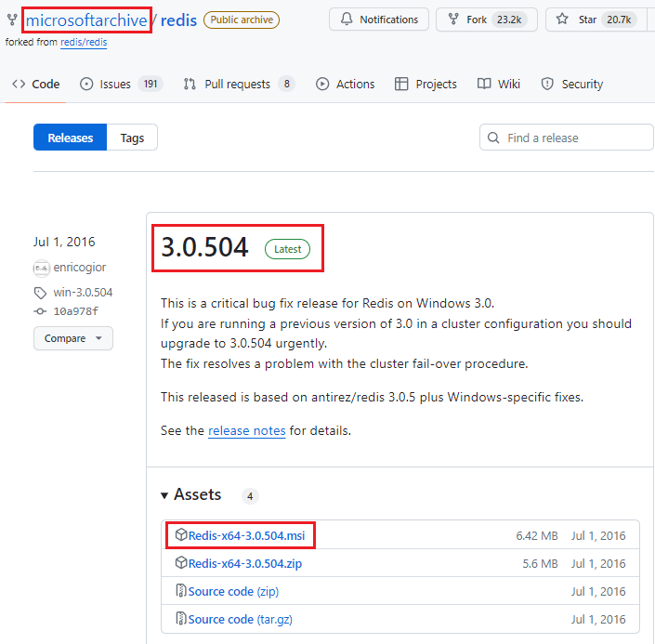The image size is (655, 644).
Task: Click the 5.6 MB file size
Action: click(540, 564)
